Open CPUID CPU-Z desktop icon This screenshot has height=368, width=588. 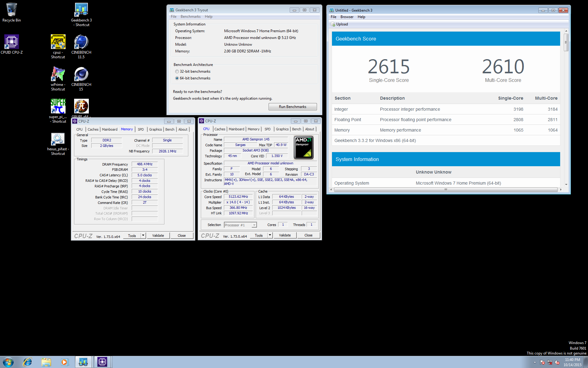point(12,44)
